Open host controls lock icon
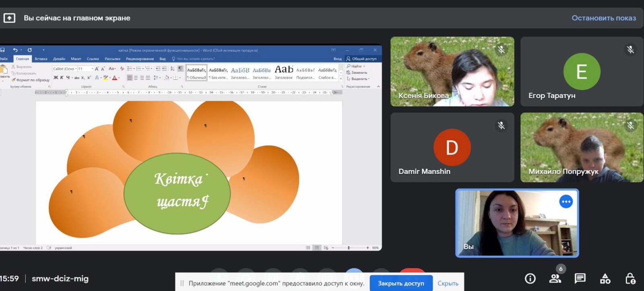The image size is (644, 291). [x=630, y=278]
